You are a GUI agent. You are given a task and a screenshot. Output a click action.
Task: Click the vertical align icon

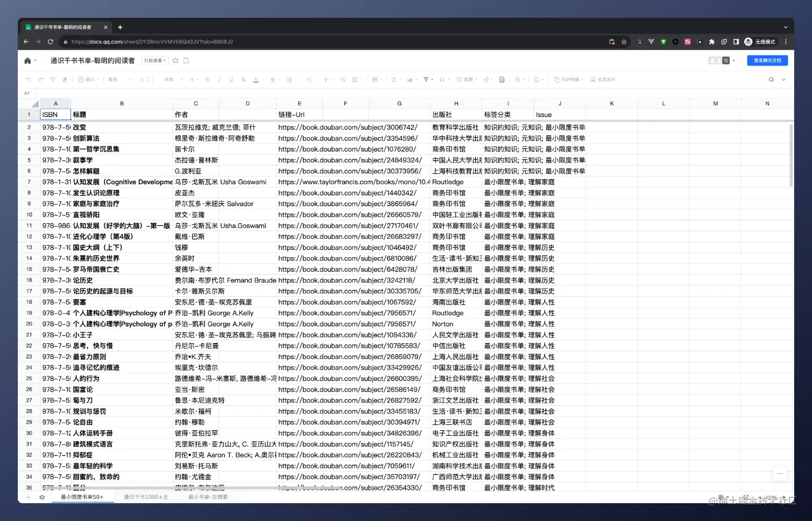click(326, 80)
